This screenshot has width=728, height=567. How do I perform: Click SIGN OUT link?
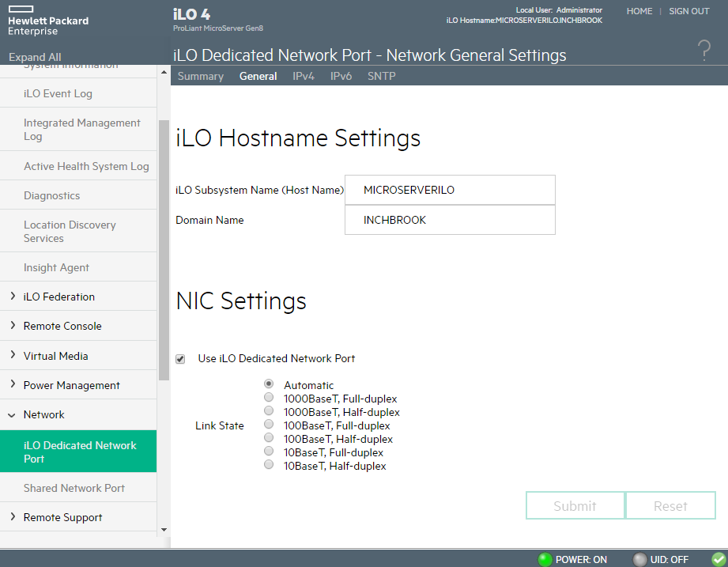tap(689, 11)
